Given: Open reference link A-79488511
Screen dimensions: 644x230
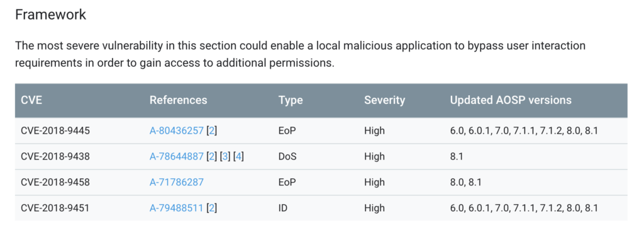Looking at the screenshot, I should [x=177, y=208].
